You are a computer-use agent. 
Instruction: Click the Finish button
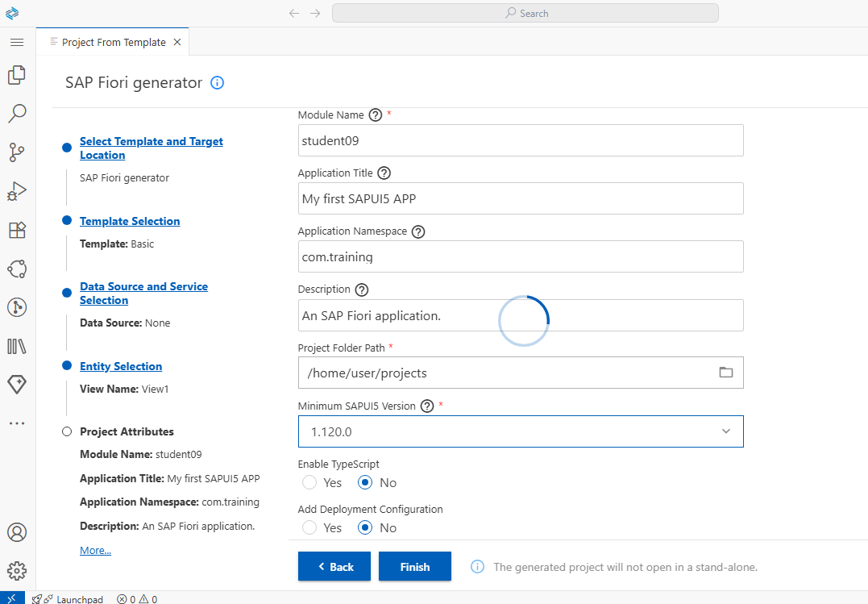(x=414, y=566)
